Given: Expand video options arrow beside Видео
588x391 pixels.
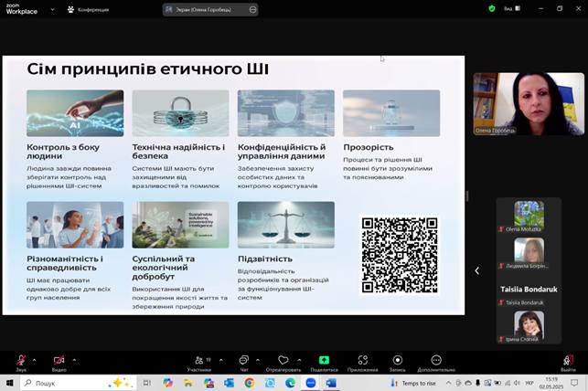Looking at the screenshot, I should point(74,360).
